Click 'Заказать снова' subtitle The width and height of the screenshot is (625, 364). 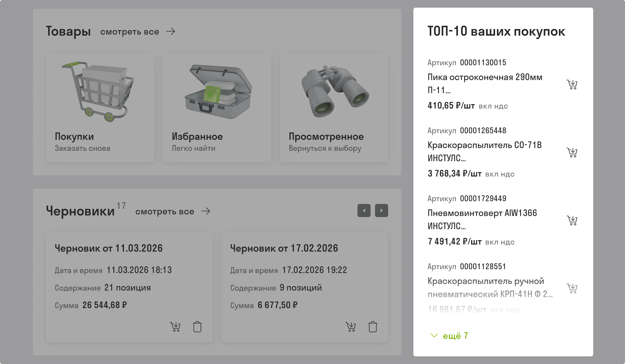click(x=83, y=148)
